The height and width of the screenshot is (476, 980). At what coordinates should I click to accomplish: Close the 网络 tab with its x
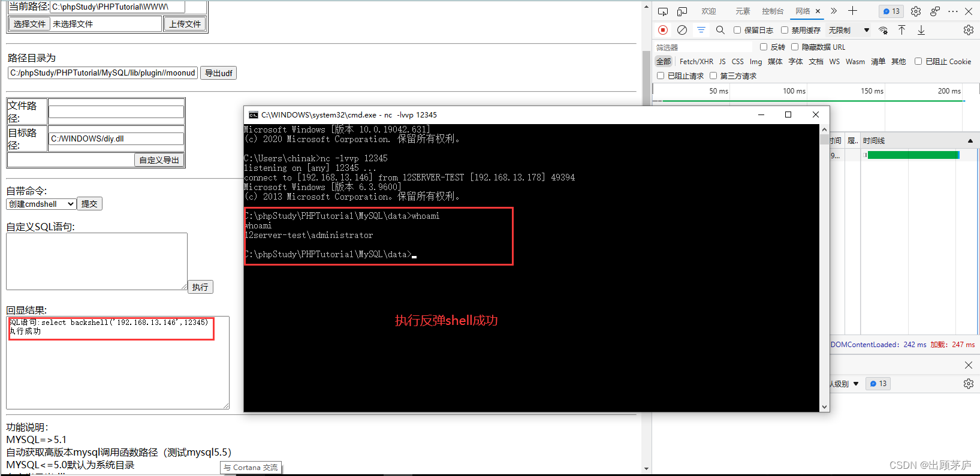tap(818, 11)
